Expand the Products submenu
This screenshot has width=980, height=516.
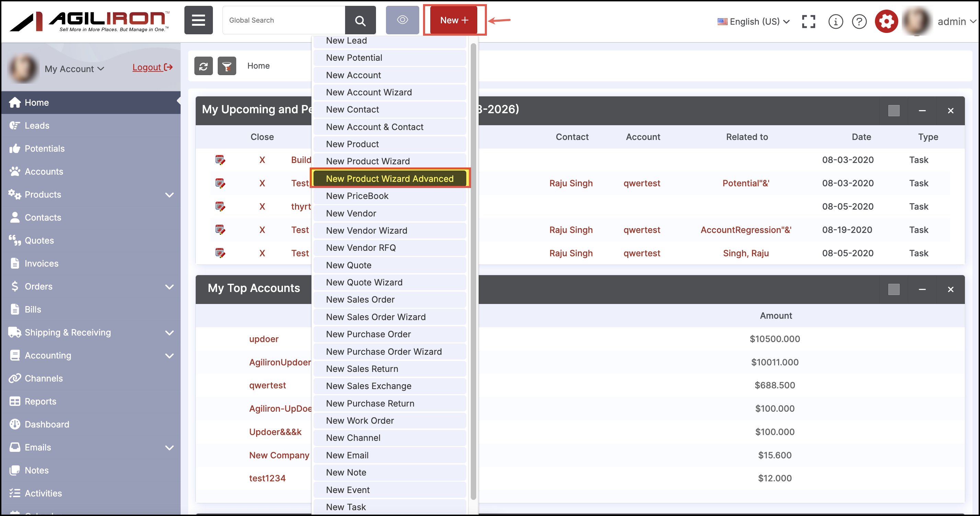(169, 195)
